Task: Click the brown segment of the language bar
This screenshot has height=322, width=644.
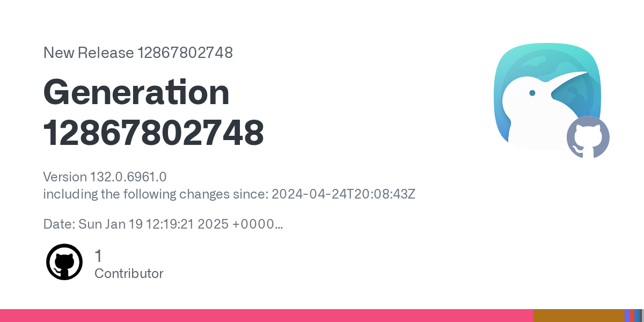Action: click(579, 316)
